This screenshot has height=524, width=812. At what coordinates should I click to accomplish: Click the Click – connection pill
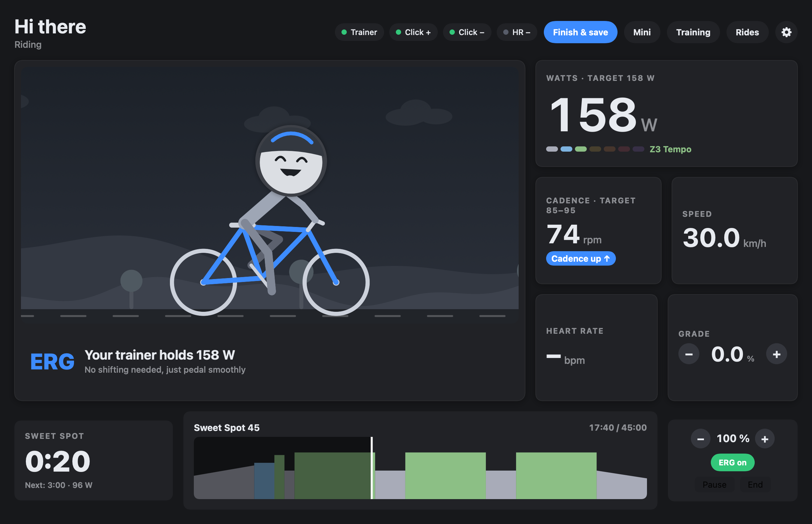click(x=467, y=32)
